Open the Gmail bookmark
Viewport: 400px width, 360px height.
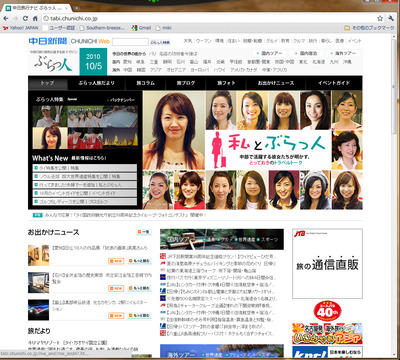tap(141, 28)
